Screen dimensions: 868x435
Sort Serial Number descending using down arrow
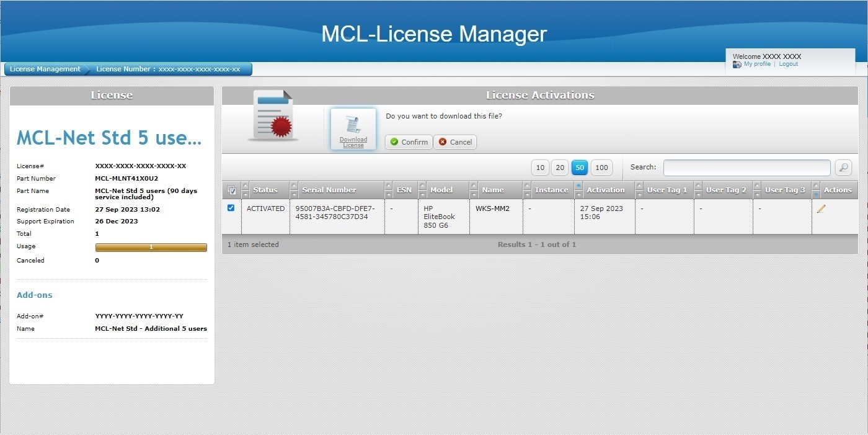[294, 194]
